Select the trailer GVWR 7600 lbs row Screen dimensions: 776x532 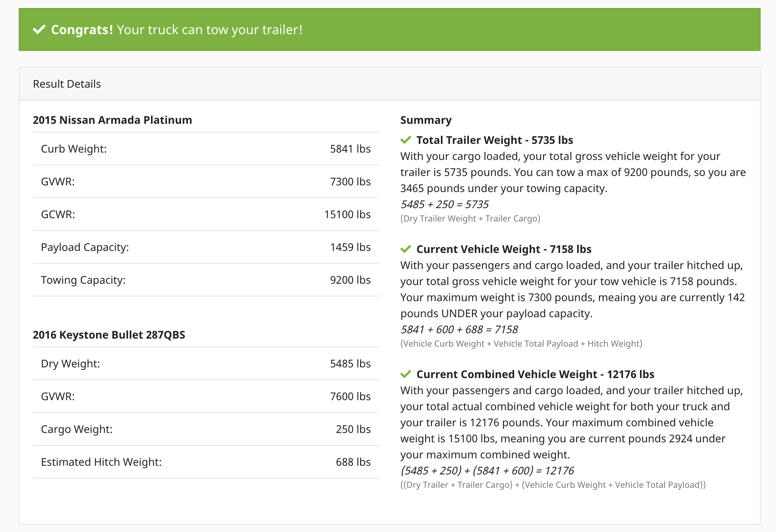click(206, 396)
